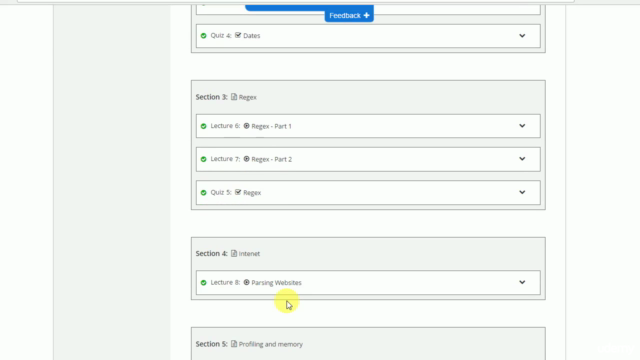
Task: Click the quiz checkbox icon before Regex
Action: coord(238,192)
